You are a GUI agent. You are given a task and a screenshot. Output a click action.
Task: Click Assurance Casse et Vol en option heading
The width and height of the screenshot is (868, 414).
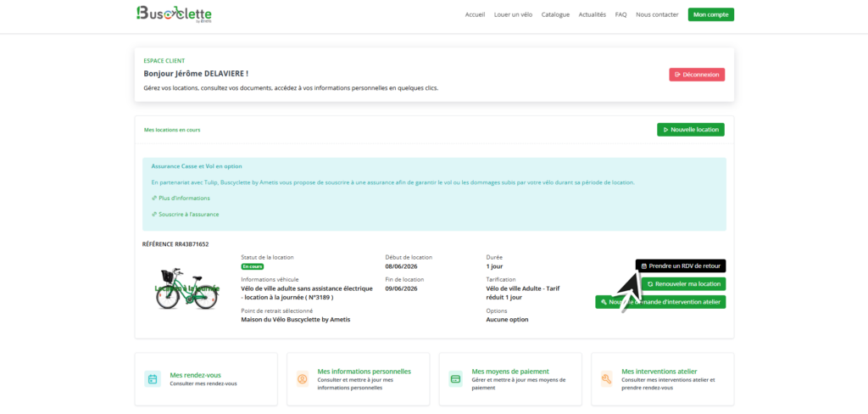197,166
